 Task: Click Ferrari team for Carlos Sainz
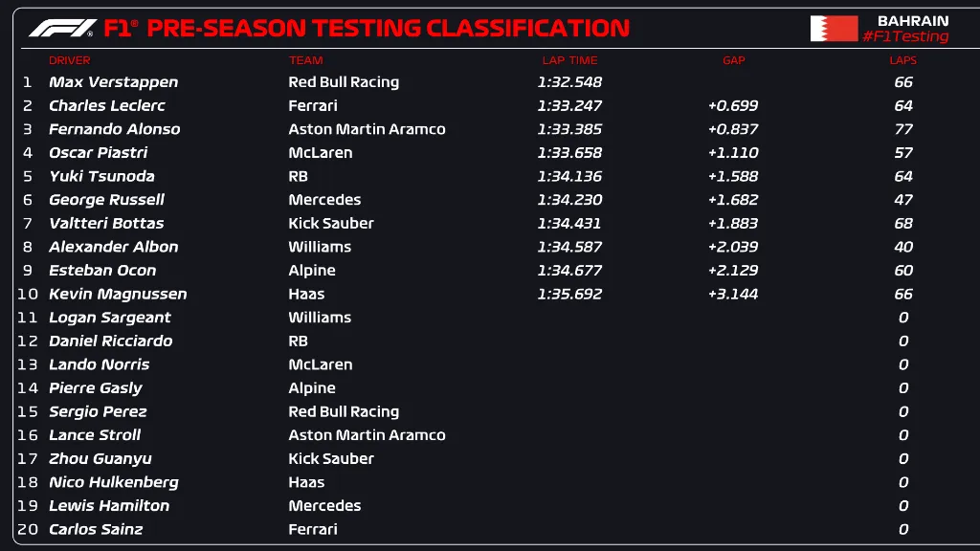click(x=313, y=529)
